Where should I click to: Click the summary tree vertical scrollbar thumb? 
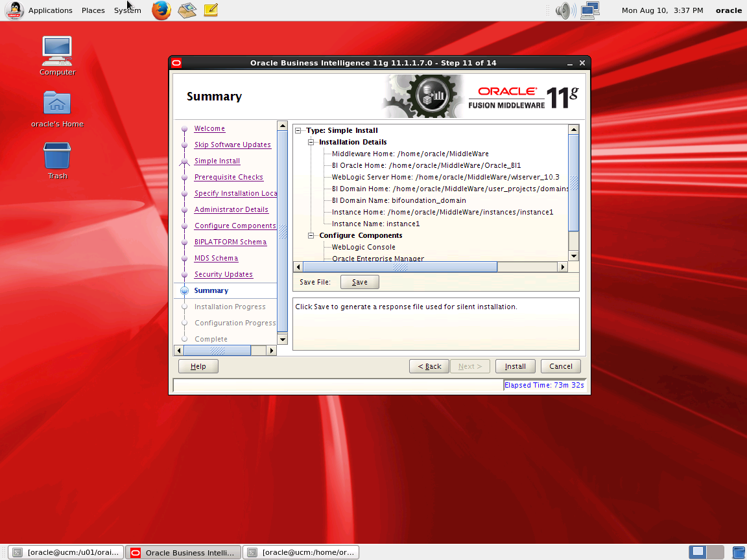574,183
